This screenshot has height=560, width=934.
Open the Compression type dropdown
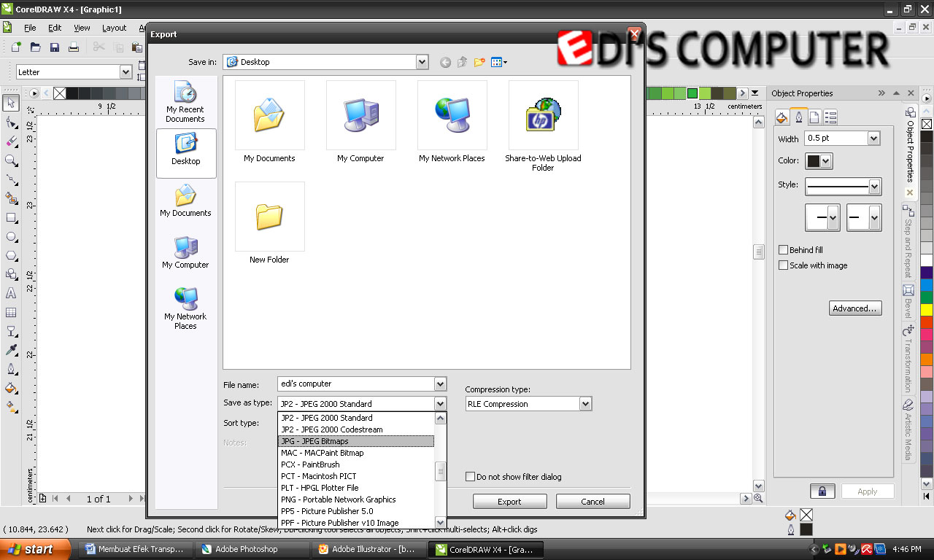(x=585, y=404)
